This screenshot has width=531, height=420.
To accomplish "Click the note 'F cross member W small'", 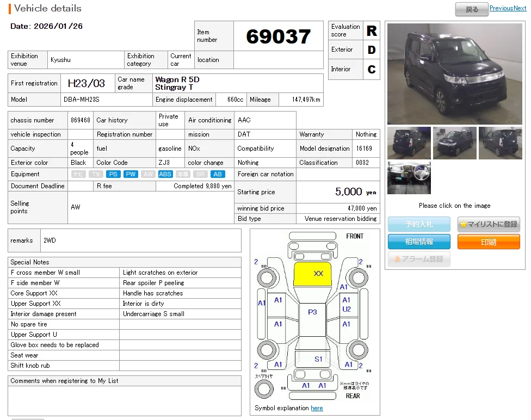I will click(x=45, y=273).
